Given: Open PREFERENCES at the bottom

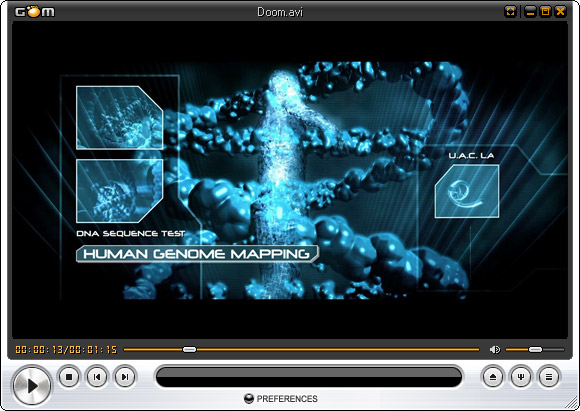Looking at the screenshot, I should (287, 399).
